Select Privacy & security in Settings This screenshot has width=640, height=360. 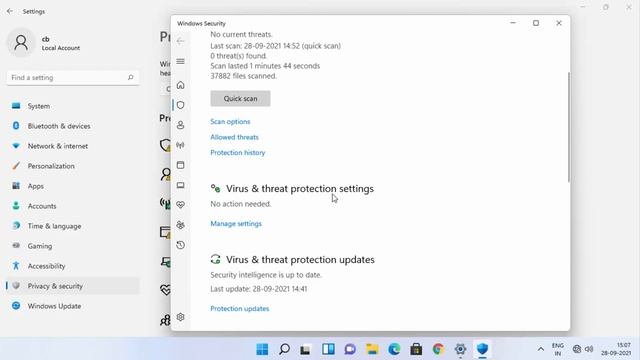[73, 286]
